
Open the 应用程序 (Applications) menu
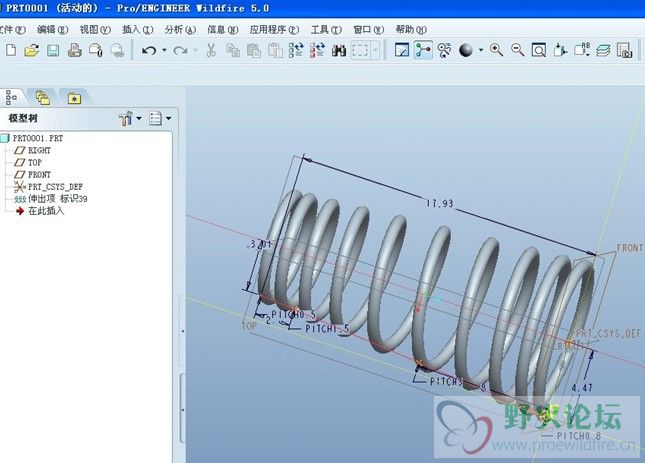[x=274, y=30]
